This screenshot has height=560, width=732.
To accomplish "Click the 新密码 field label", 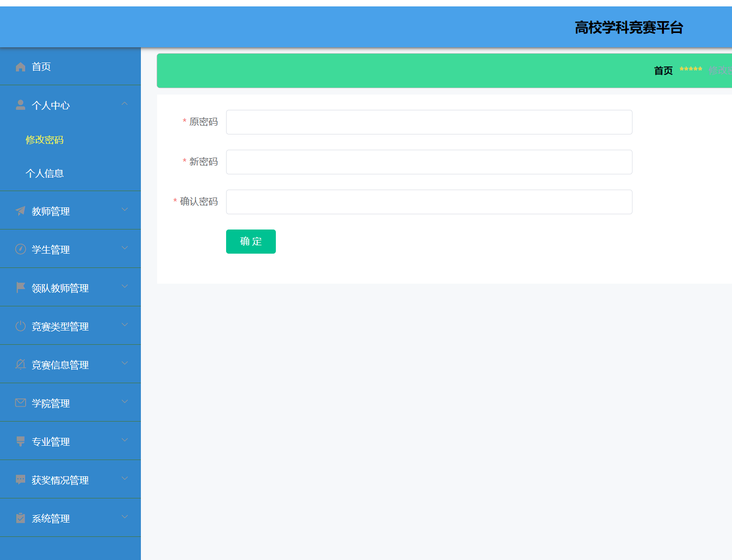I will (203, 162).
